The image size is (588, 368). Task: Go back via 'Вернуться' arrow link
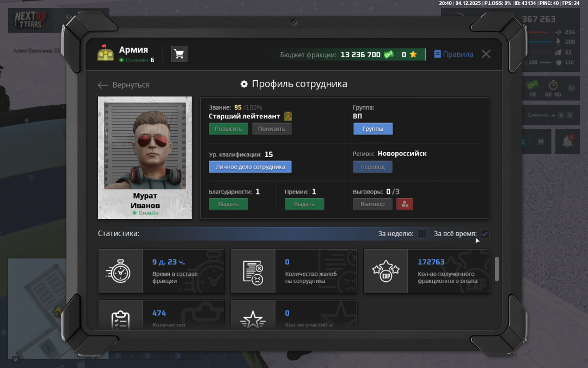tap(124, 85)
